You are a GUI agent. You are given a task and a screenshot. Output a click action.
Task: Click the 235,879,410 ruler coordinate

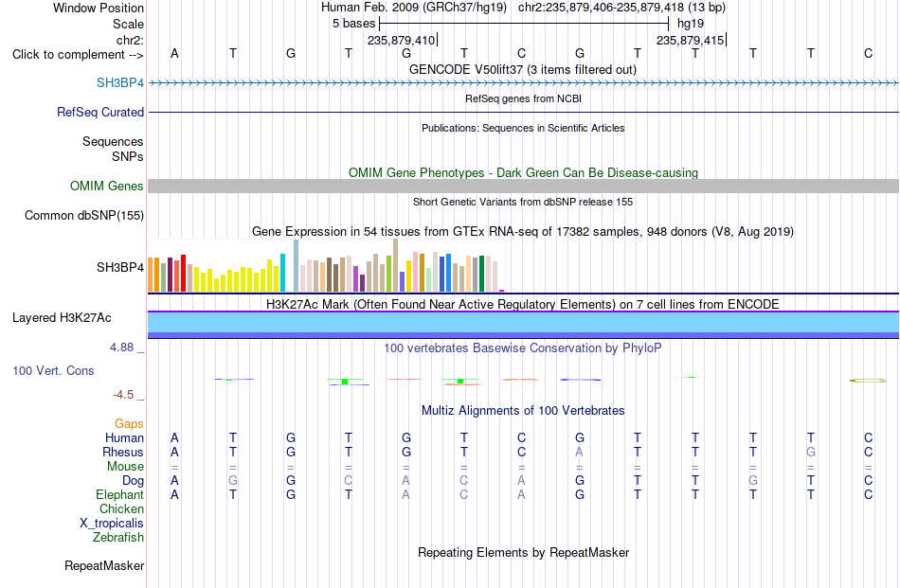pyautogui.click(x=402, y=40)
